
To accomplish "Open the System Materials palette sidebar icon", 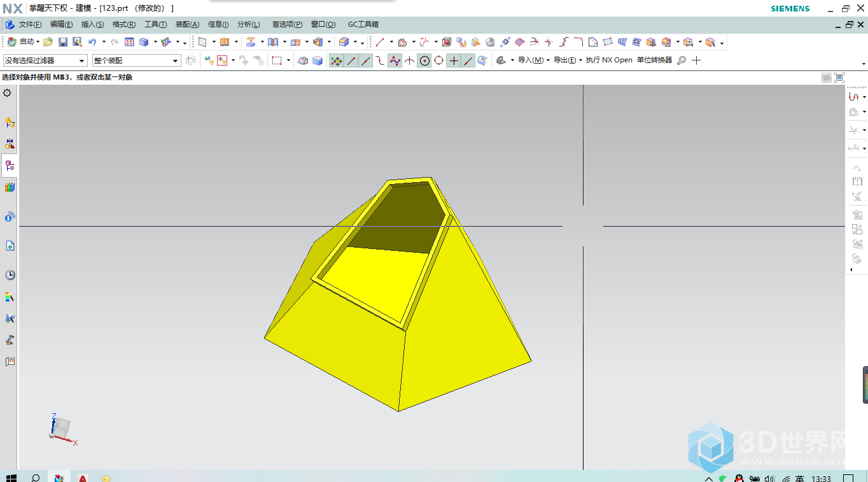I will [x=10, y=297].
